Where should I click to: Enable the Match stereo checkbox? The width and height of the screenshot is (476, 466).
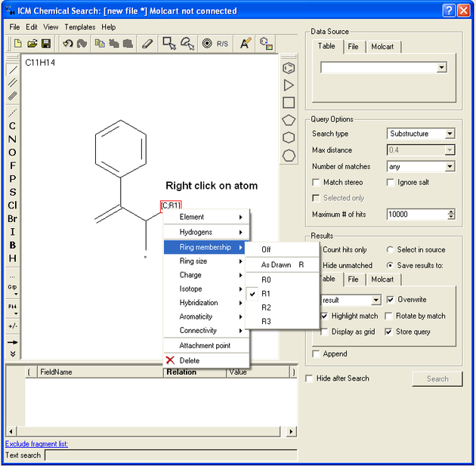[x=317, y=182]
